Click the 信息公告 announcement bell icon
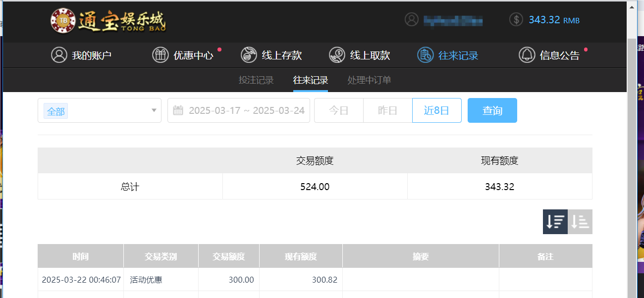Viewport: 644px width, 298px height. coord(527,55)
